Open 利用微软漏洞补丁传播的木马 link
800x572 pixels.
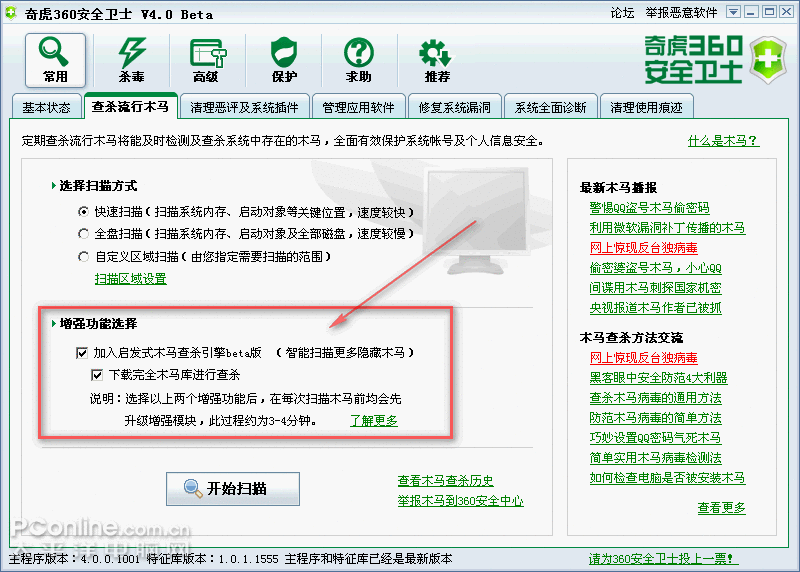[x=667, y=228]
